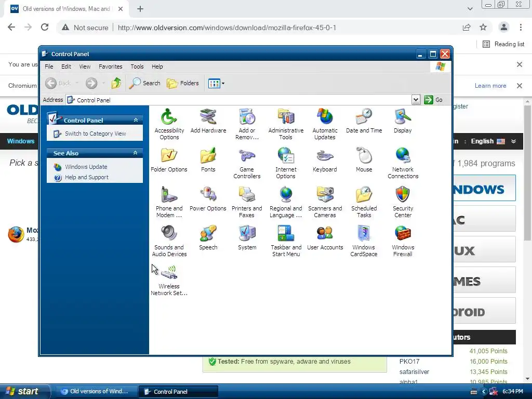
Task: Open the System icon
Action: click(x=247, y=238)
